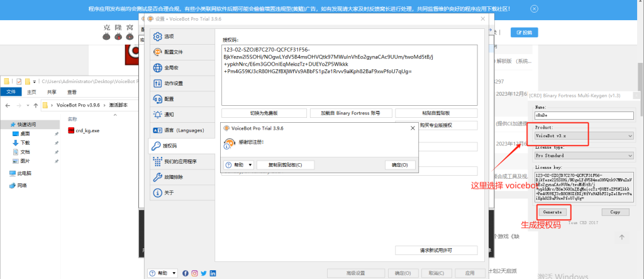Click the License key box in Multi-Keygen
644x279 pixels.
(584, 187)
